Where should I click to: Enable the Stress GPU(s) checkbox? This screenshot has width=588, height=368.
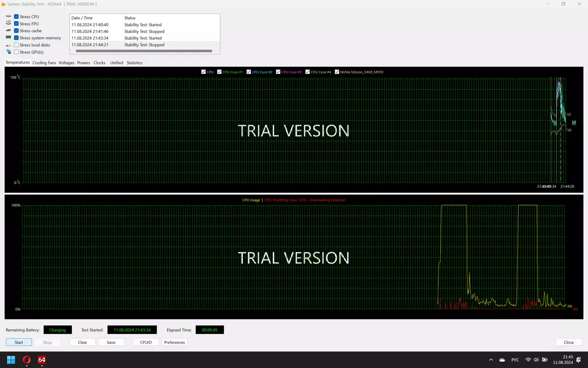pos(17,52)
